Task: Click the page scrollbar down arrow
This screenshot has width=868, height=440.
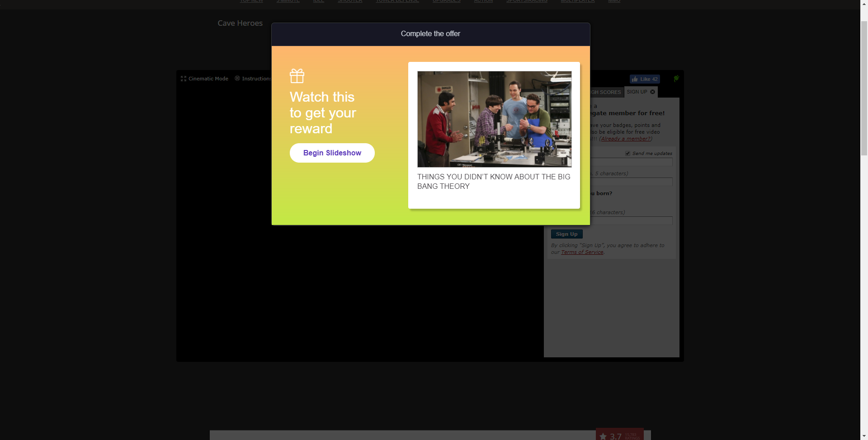Action: click(x=864, y=436)
